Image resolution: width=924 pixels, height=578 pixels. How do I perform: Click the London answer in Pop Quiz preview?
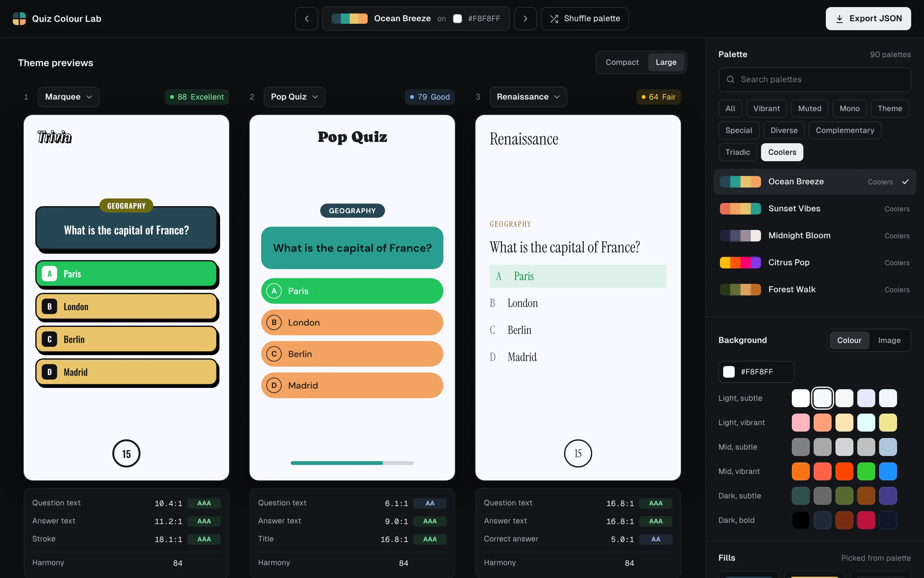coord(352,323)
